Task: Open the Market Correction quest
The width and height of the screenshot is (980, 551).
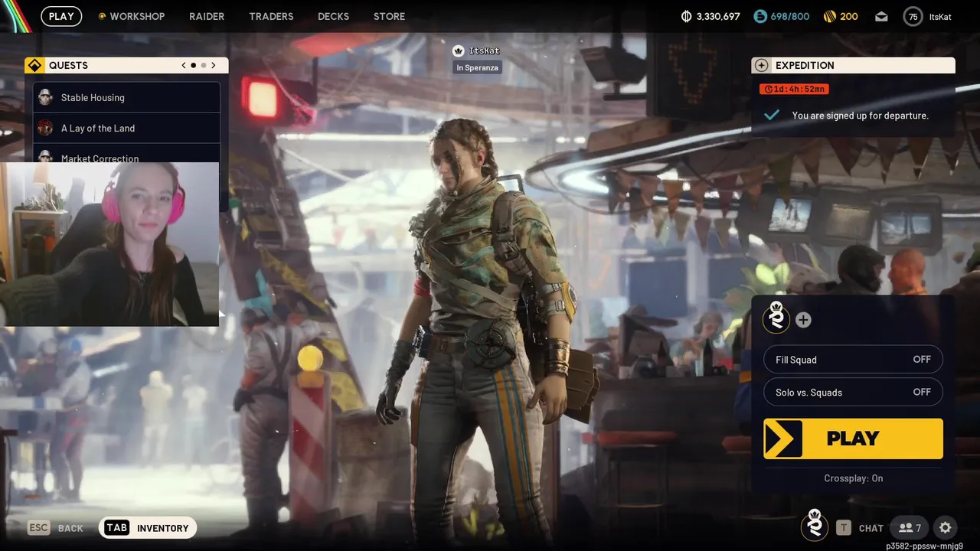Action: pyautogui.click(x=126, y=154)
